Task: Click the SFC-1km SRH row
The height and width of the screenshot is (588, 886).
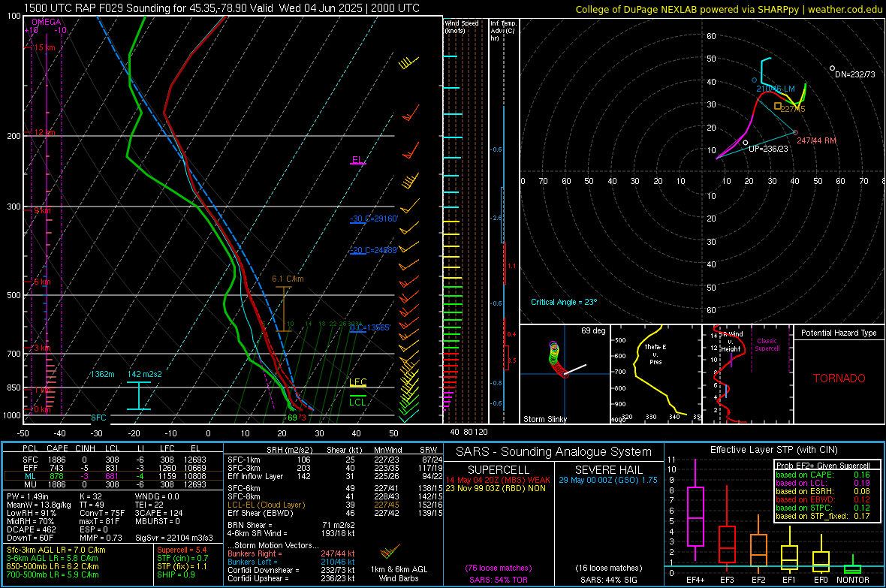Action: tap(335, 460)
